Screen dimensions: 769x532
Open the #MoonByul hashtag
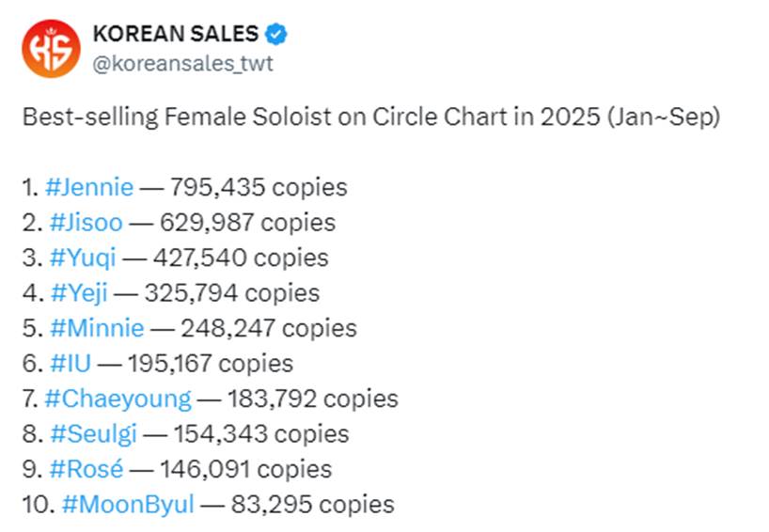click(127, 505)
